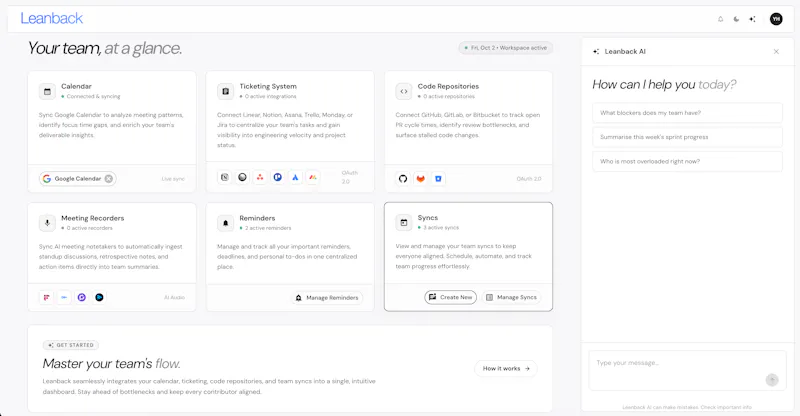The width and height of the screenshot is (800, 416).
Task: Connect Bitbucket blue icon
Action: (x=438, y=179)
